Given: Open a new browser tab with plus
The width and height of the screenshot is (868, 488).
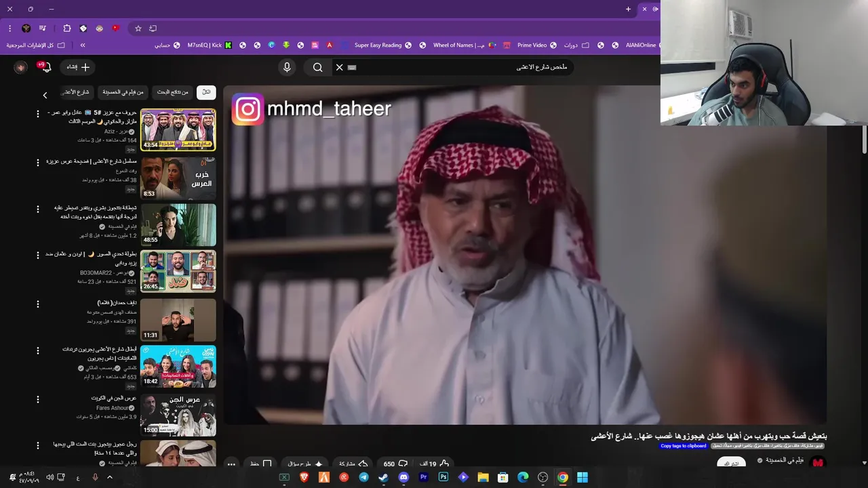Looking at the screenshot, I should click(x=628, y=9).
